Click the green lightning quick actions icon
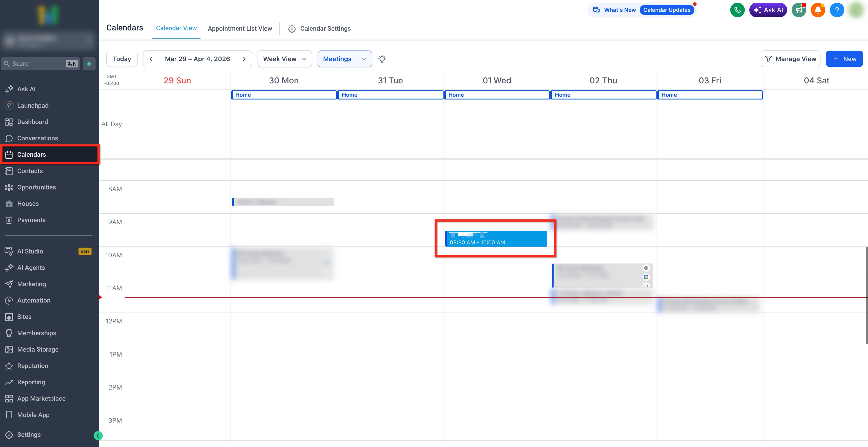Screen dimensions: 868x447 click(89, 64)
